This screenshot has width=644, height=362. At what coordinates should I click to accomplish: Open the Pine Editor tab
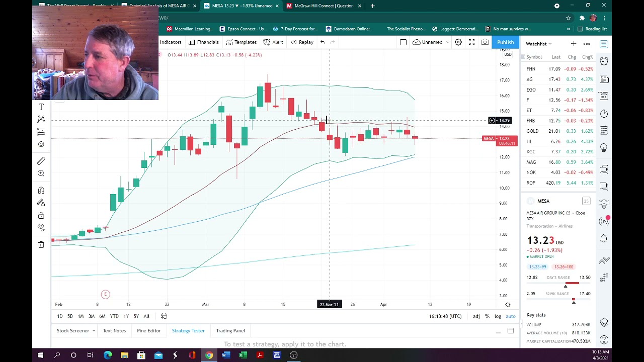tap(149, 331)
